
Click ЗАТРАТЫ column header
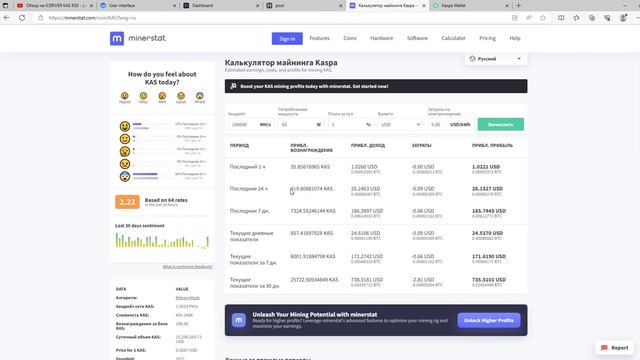tap(421, 145)
